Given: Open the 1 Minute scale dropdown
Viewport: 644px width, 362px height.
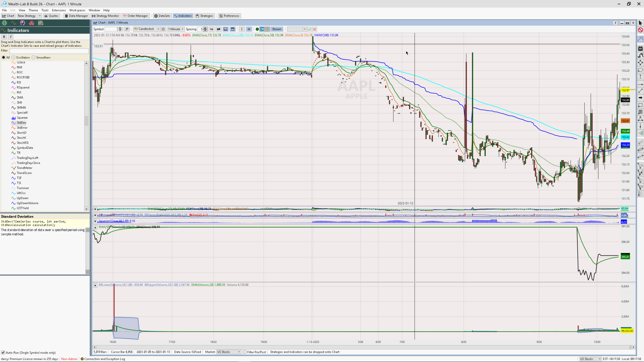Looking at the screenshot, I should pos(176,29).
